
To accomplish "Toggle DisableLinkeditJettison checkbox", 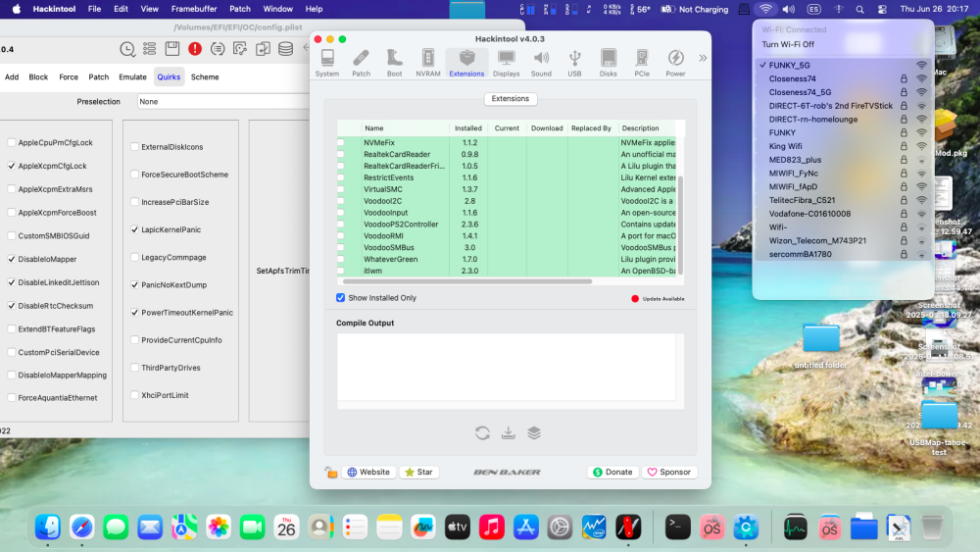I will click(x=11, y=282).
